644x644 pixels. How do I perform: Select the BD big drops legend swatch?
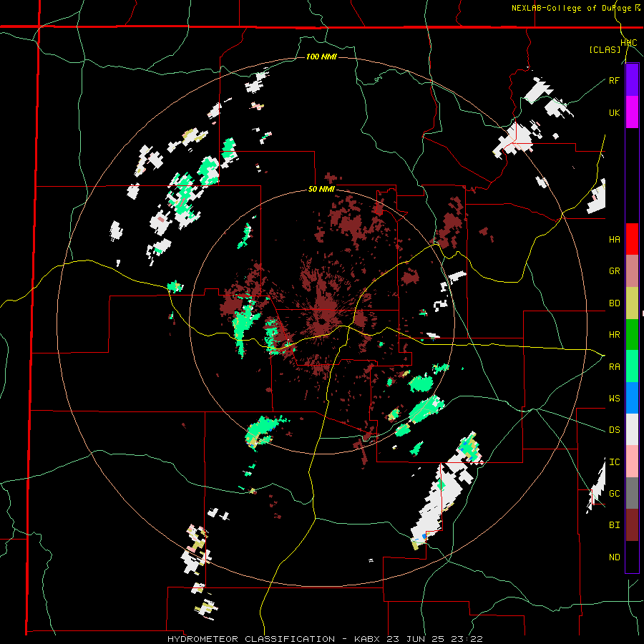(x=632, y=303)
